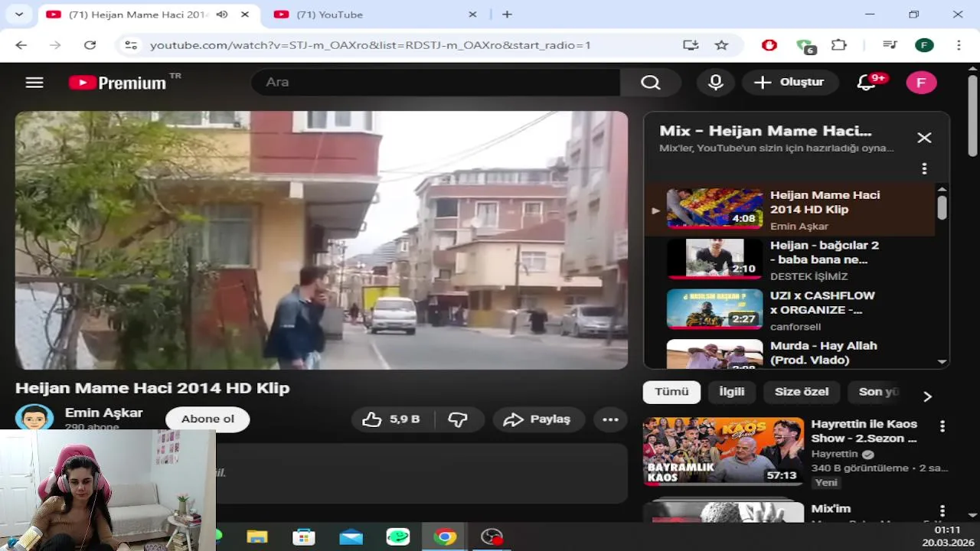Open the green F Chrome profile
This screenshot has width=980, height=551.
coord(924,45)
